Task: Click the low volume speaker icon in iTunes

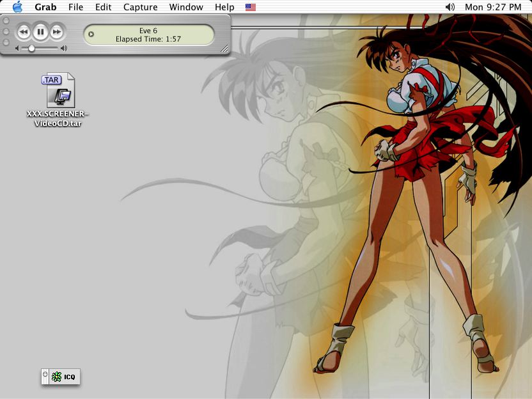Action: tap(17, 49)
